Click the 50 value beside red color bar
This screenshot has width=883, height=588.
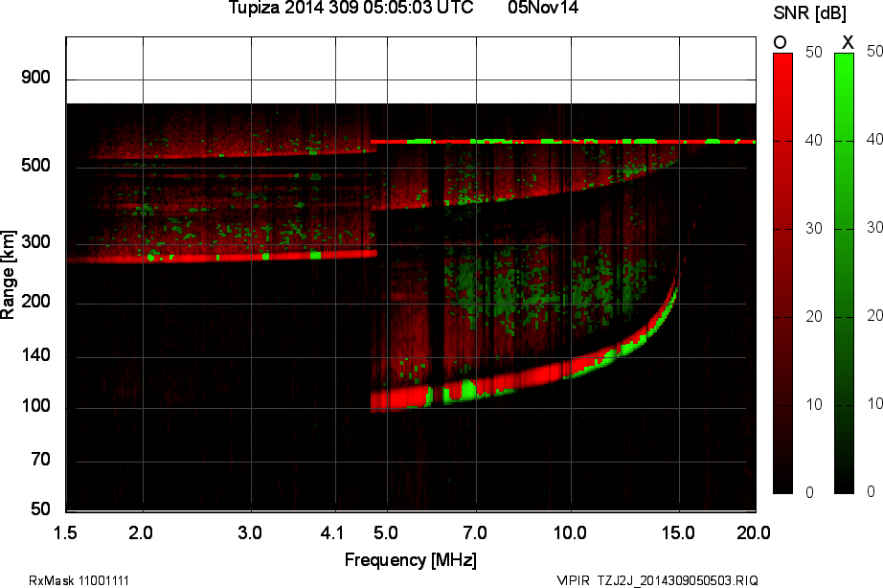[x=814, y=52]
